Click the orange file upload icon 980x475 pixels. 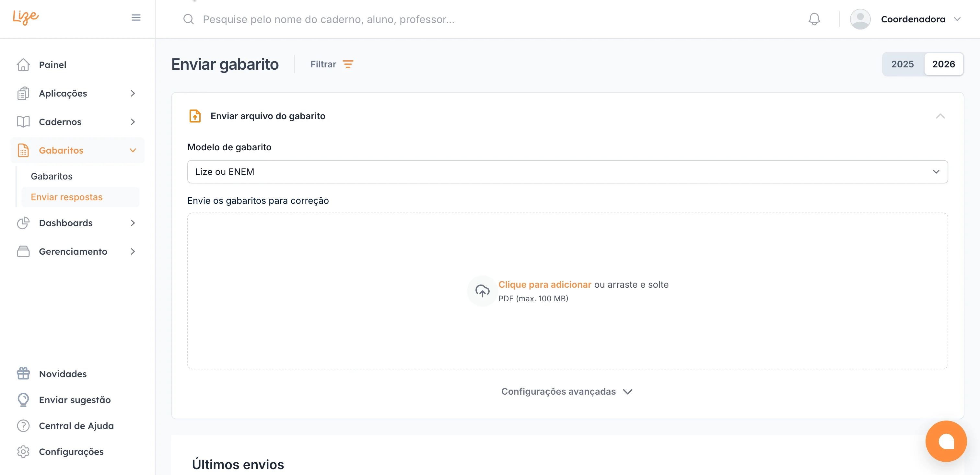pos(195,116)
